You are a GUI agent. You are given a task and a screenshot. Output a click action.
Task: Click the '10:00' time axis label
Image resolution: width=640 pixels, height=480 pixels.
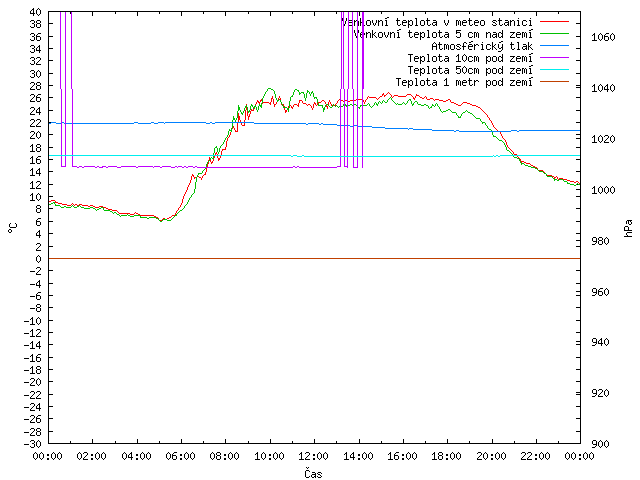tap(269, 456)
